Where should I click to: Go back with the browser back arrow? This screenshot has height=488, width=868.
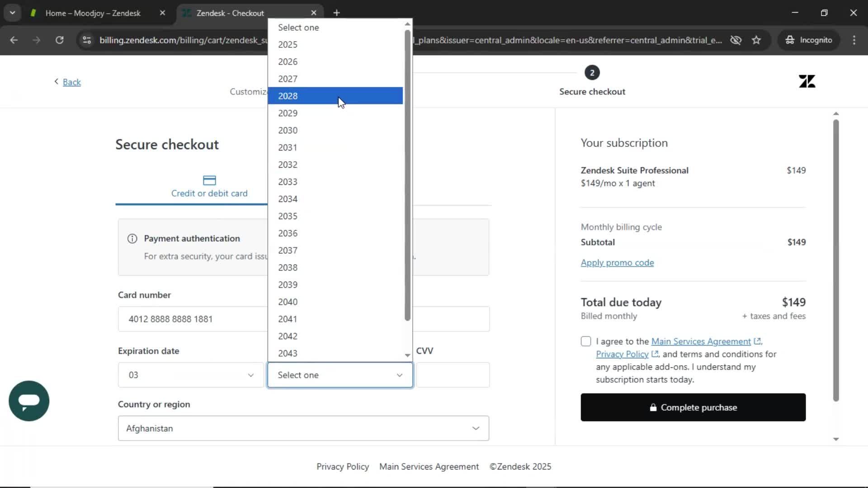(x=14, y=40)
